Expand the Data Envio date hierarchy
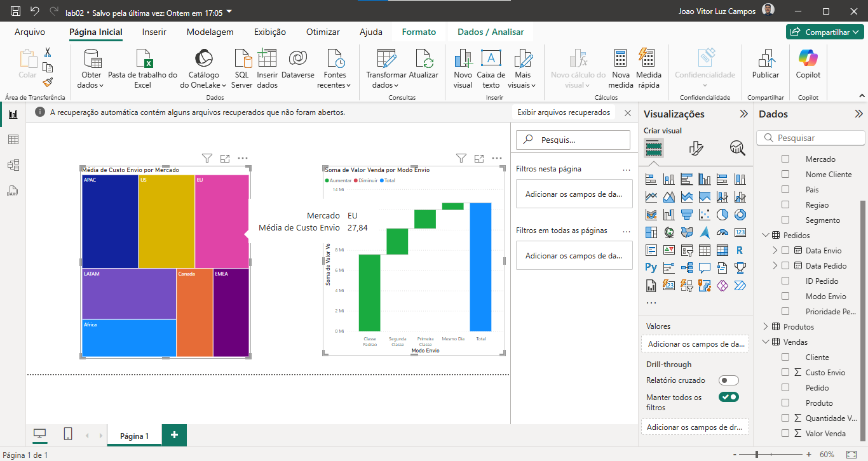The image size is (868, 461). [775, 251]
